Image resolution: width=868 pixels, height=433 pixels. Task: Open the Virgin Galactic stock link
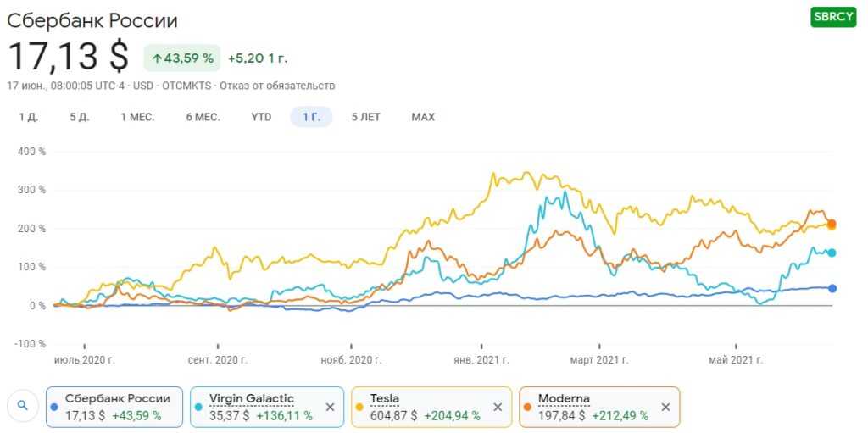tap(252, 398)
